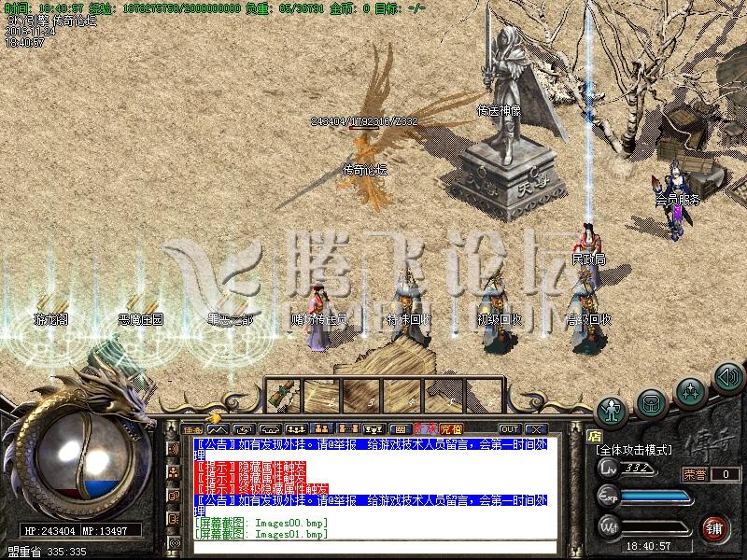747x560 pixels.
Task: Click the 任务 quest toolbar button
Action: (x=193, y=429)
